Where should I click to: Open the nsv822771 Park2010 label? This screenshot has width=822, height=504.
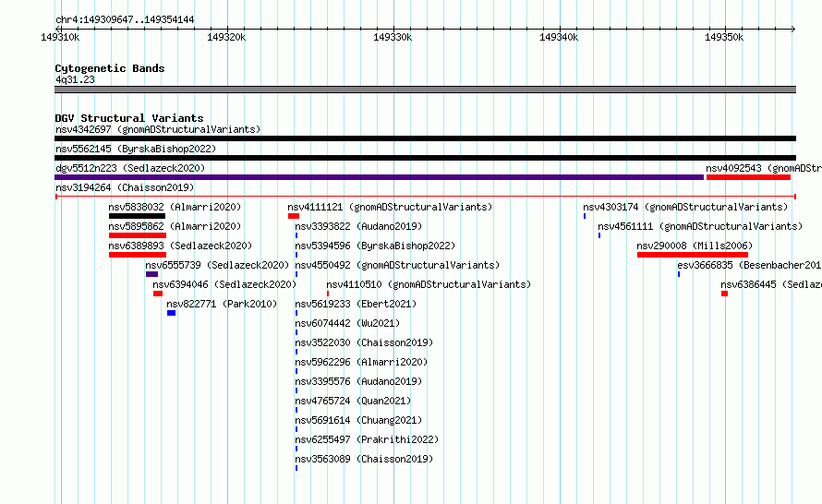point(222,304)
